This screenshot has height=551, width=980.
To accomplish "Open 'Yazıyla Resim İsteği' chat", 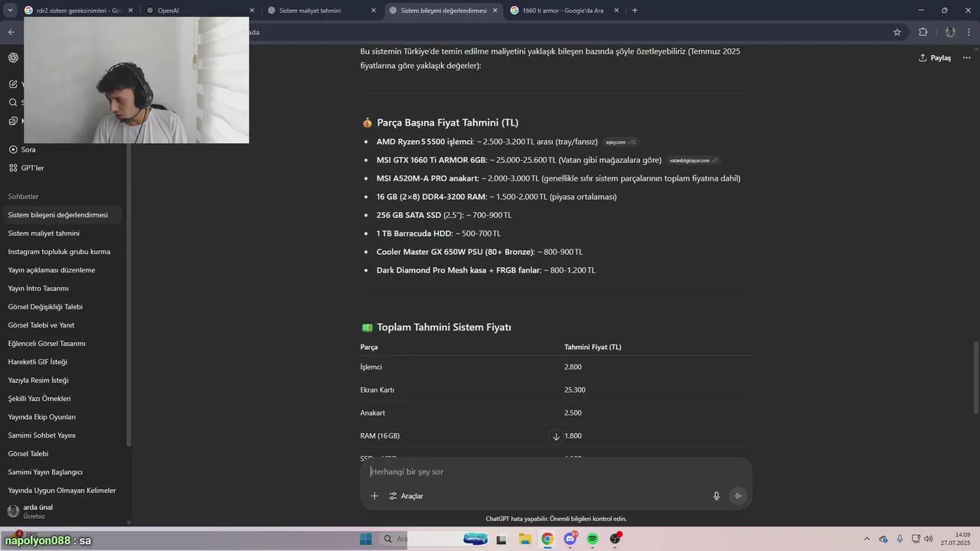I will [x=63, y=380].
